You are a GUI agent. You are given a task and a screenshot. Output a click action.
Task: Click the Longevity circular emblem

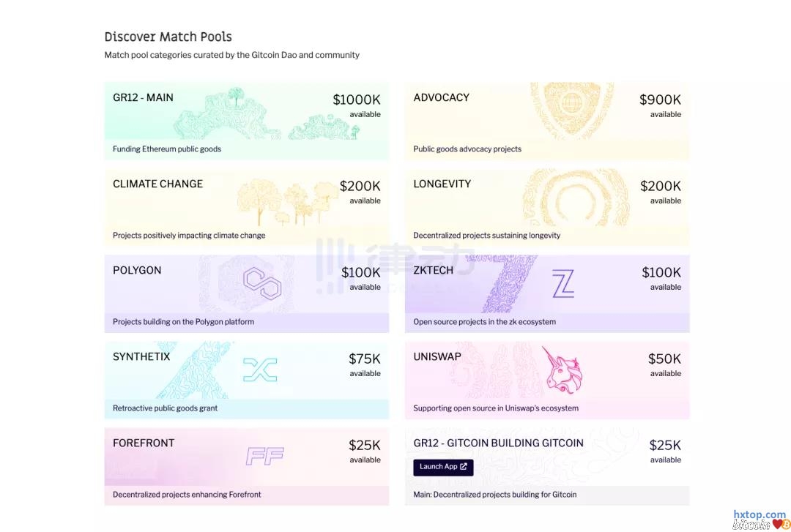(x=566, y=198)
